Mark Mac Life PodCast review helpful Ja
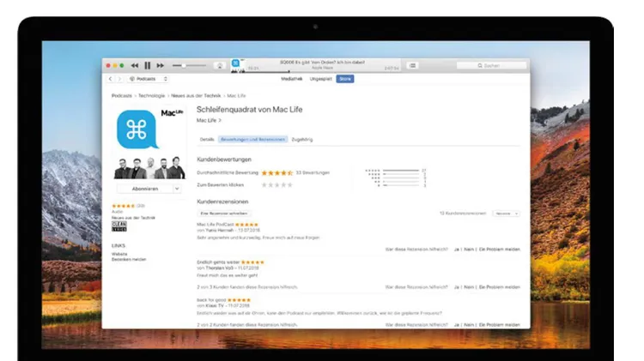644x361 pixels. [x=456, y=250]
